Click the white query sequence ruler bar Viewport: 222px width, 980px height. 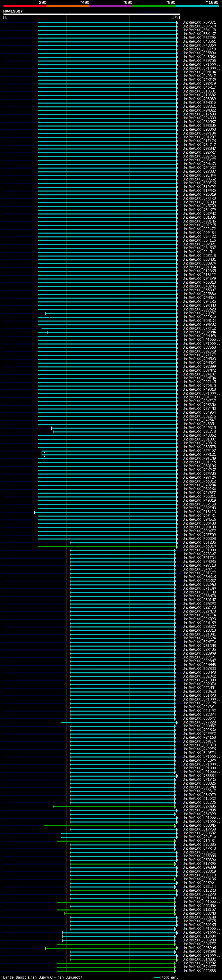[92, 14]
